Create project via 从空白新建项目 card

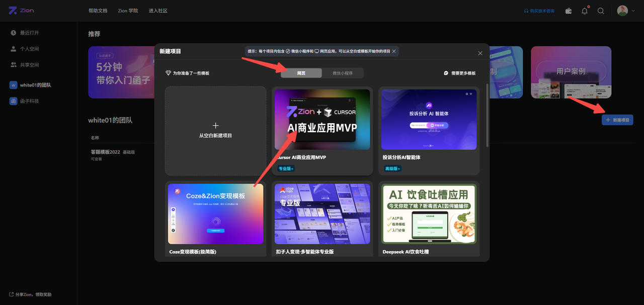click(x=216, y=131)
